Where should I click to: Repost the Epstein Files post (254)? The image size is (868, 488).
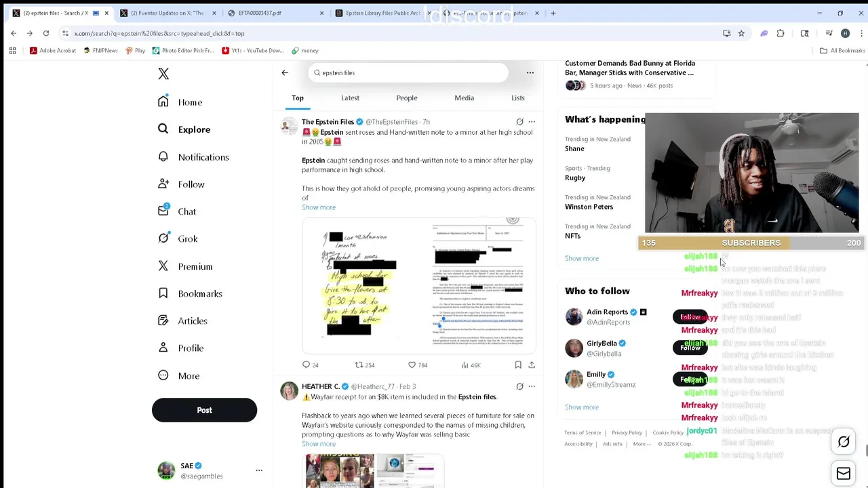coord(365,365)
